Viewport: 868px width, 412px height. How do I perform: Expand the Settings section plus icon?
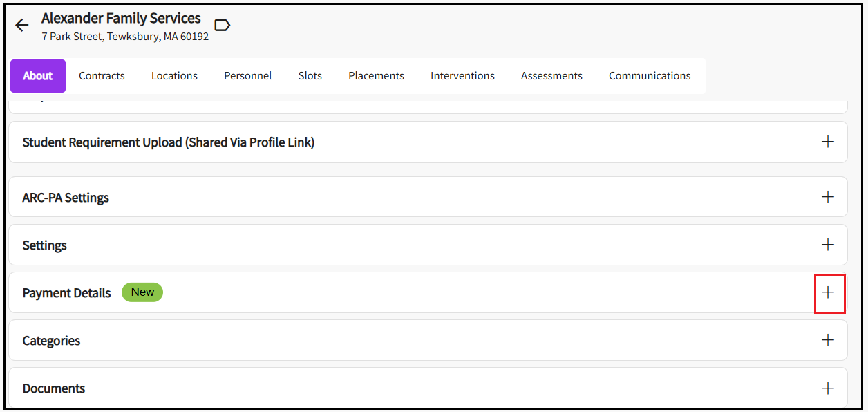[x=827, y=245]
